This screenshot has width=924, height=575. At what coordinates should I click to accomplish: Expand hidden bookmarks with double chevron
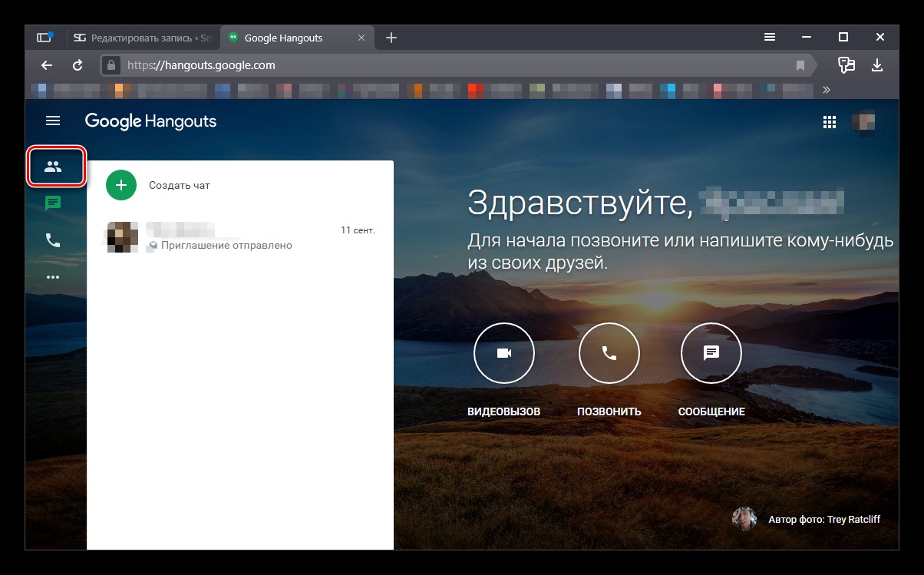[x=827, y=90]
